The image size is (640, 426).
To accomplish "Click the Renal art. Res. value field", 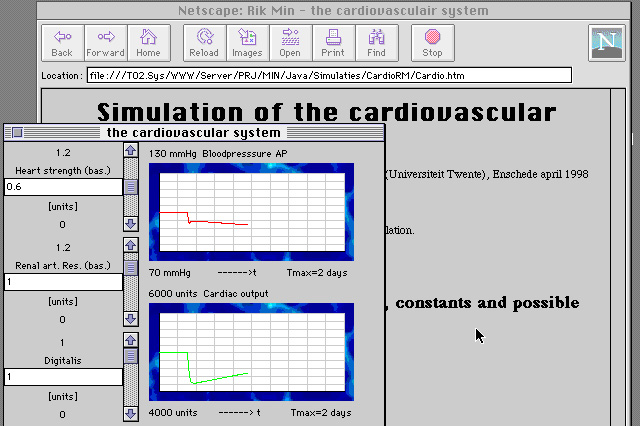I will (x=63, y=282).
